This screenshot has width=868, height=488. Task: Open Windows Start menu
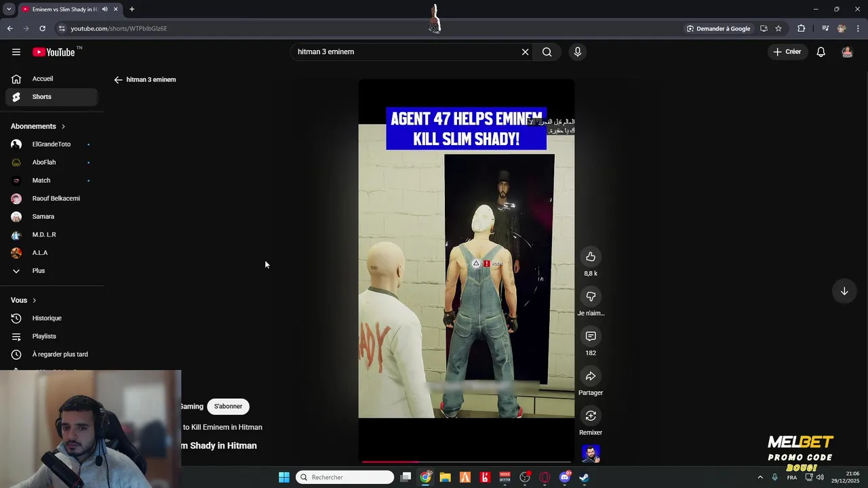pyautogui.click(x=284, y=477)
